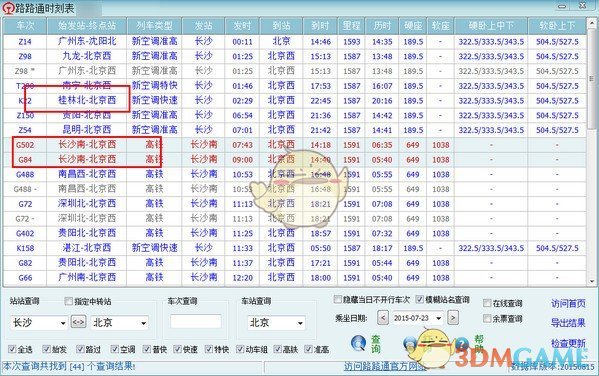The image size is (599, 376).
Task: Uncheck 模糊站名查询 option
Action: click(419, 299)
